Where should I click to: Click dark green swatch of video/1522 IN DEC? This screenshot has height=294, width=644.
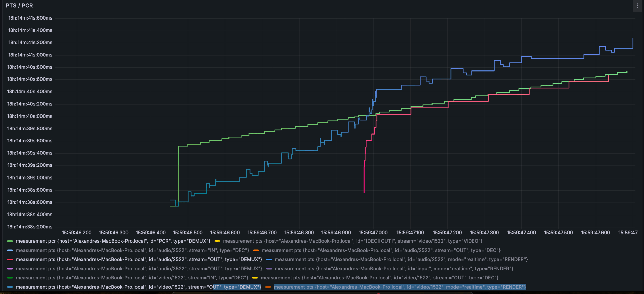click(x=10, y=278)
